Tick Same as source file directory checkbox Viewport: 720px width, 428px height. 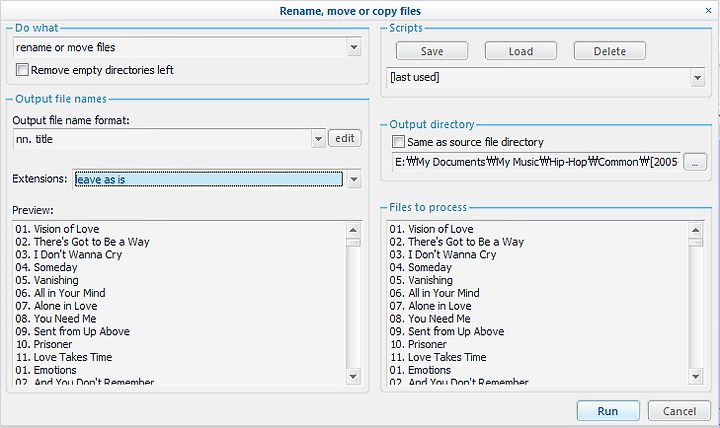(x=398, y=141)
